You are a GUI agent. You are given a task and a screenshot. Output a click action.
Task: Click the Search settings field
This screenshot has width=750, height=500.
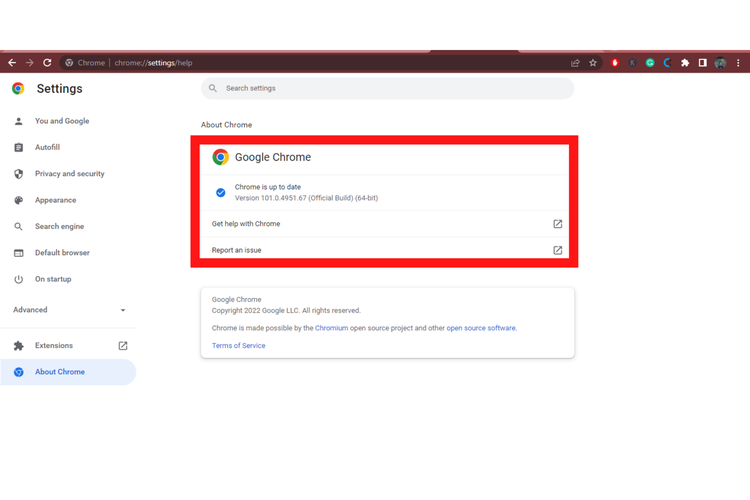[387, 89]
